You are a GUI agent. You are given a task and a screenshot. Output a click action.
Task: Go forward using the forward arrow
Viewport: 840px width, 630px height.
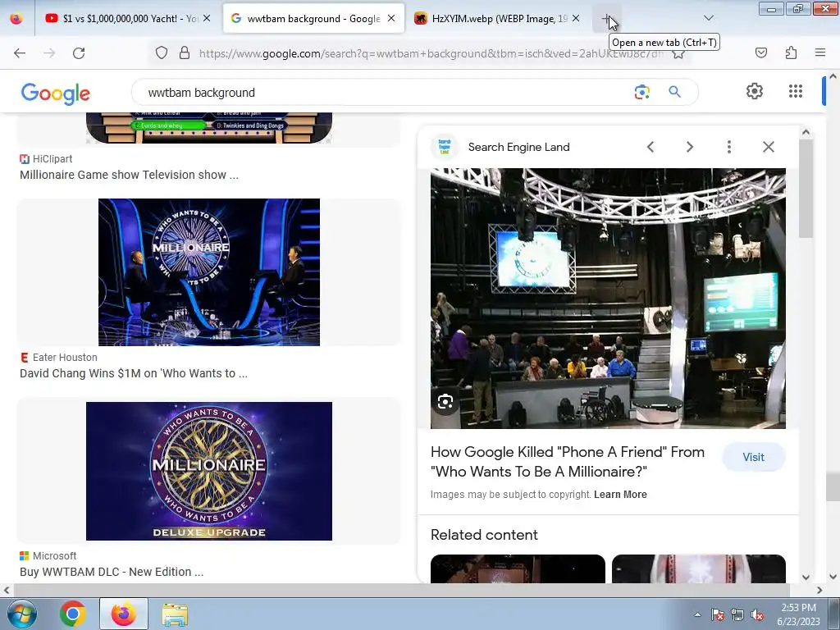49,53
